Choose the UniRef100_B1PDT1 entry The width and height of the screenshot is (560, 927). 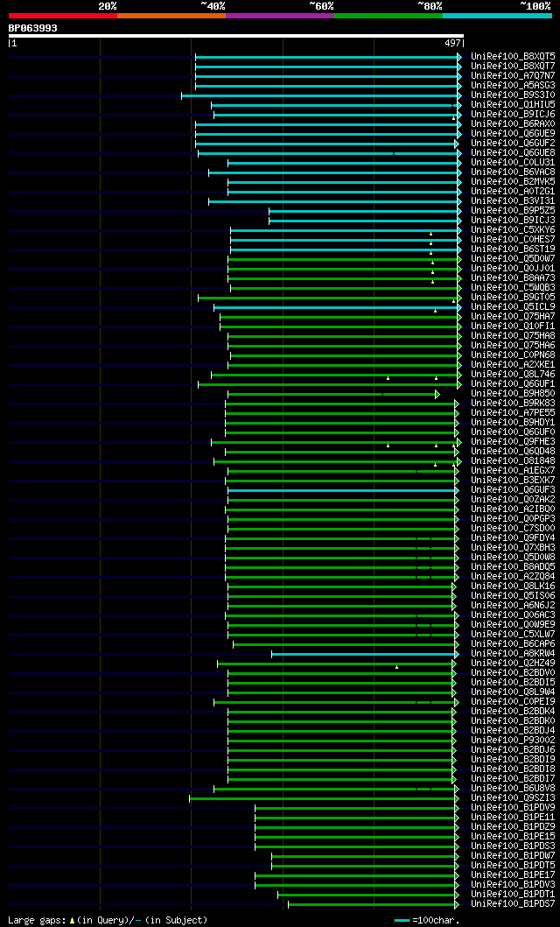514,895
